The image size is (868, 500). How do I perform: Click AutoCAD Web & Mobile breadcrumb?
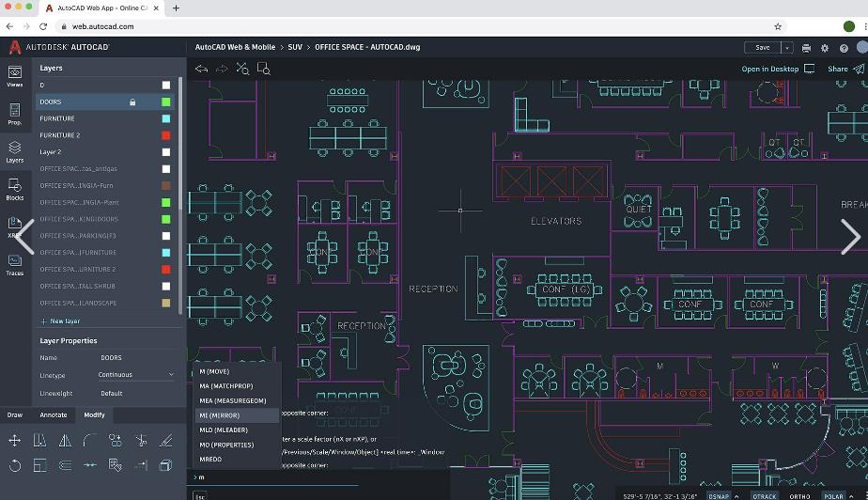pyautogui.click(x=235, y=47)
